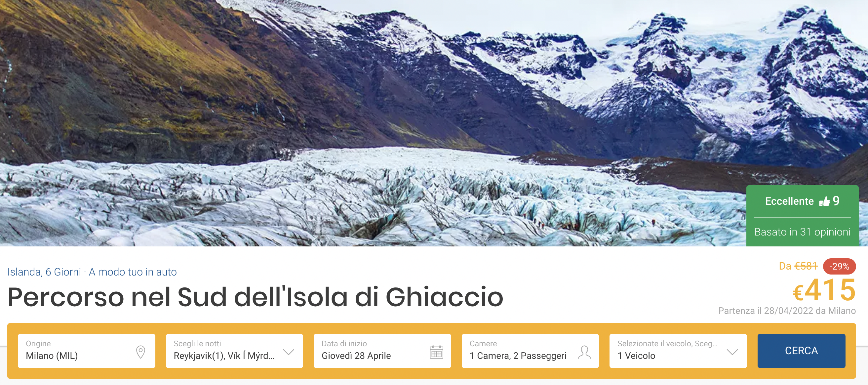Click the location pin icon in Origine
868x385 pixels.
pyautogui.click(x=140, y=352)
